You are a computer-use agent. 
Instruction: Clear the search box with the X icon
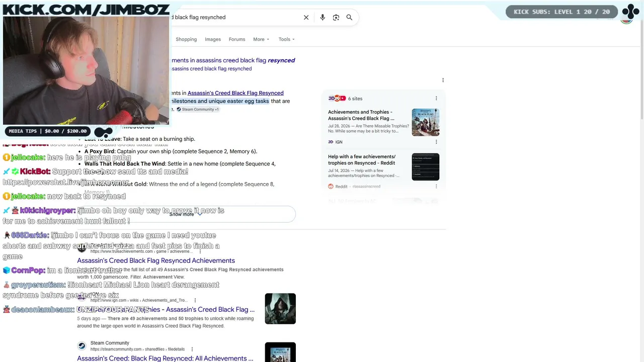point(306,18)
